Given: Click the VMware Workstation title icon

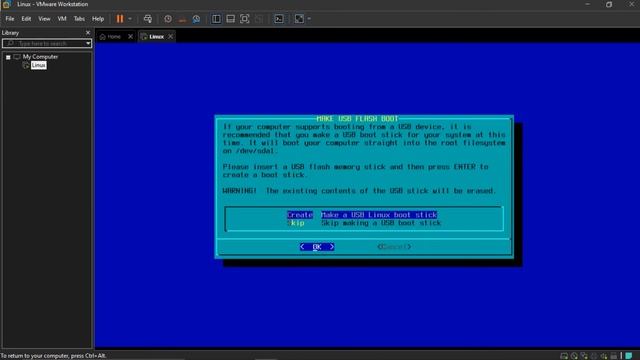Looking at the screenshot, I should 6,4.
